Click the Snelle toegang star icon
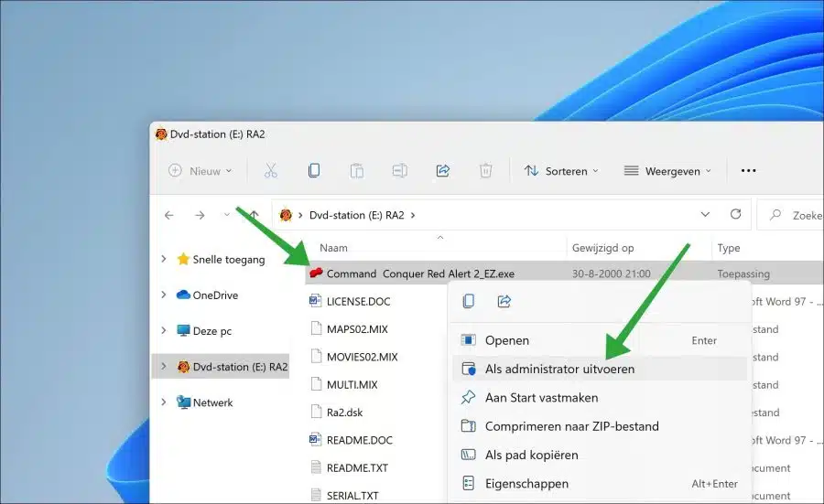The width and height of the screenshot is (824, 504). (183, 259)
